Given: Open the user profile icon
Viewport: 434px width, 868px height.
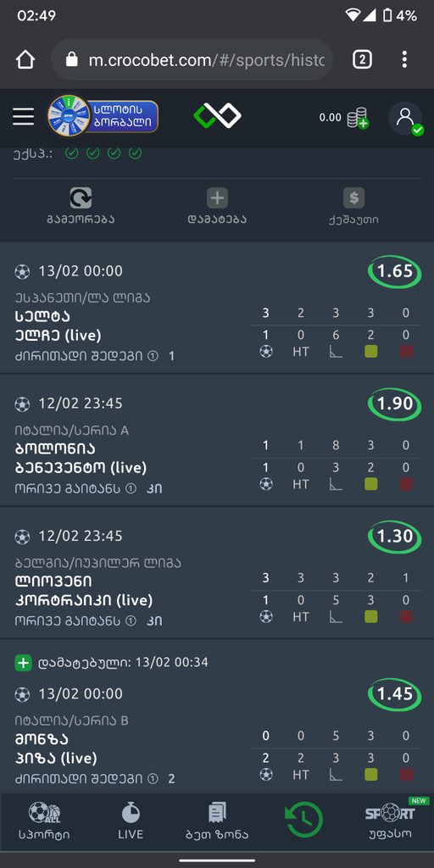Looking at the screenshot, I should point(405,118).
